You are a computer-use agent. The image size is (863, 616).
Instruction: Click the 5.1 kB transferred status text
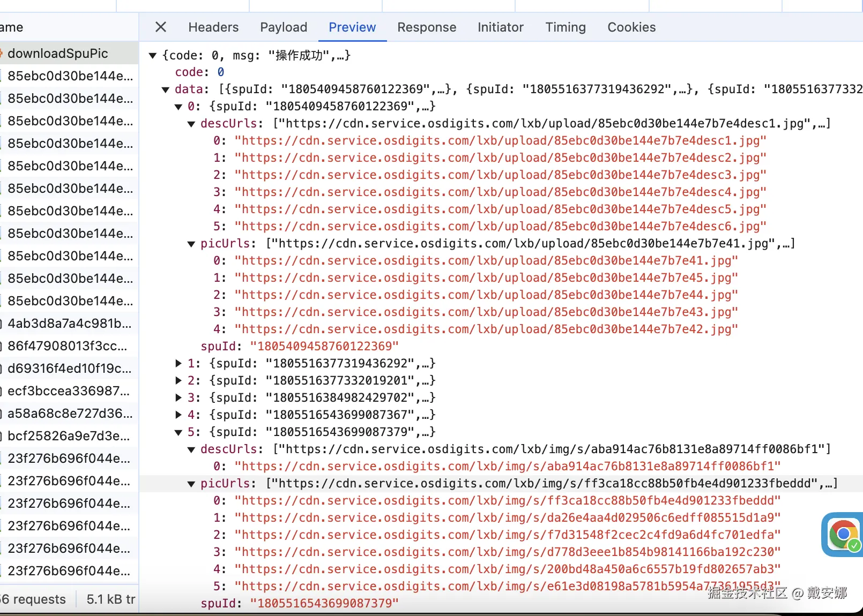(x=111, y=599)
